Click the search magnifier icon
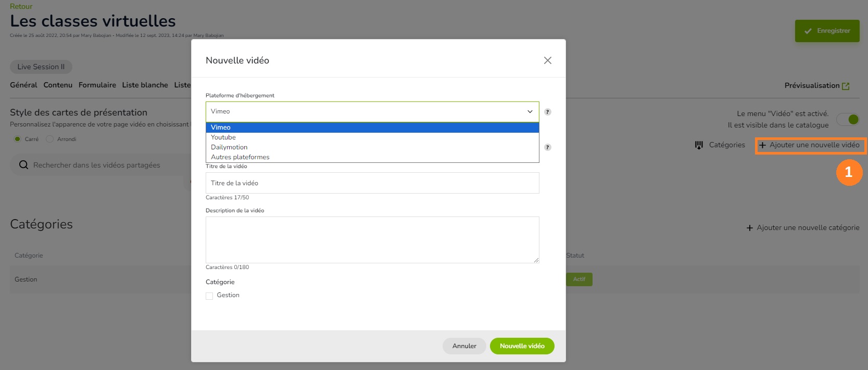The width and height of the screenshot is (868, 370). 23,165
